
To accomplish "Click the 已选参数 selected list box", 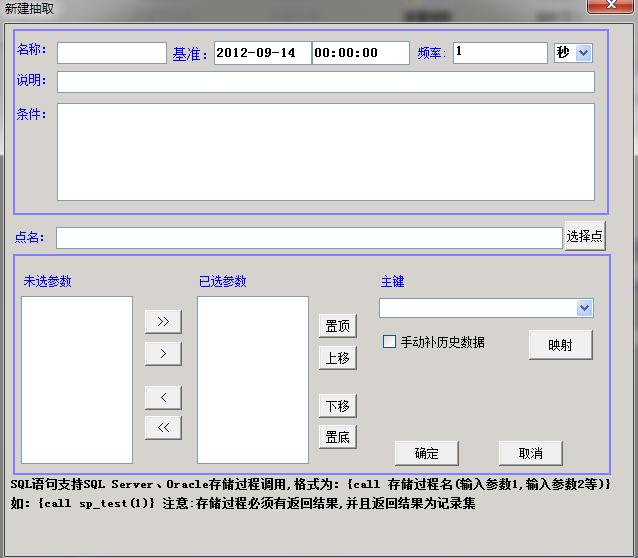I will point(253,380).
